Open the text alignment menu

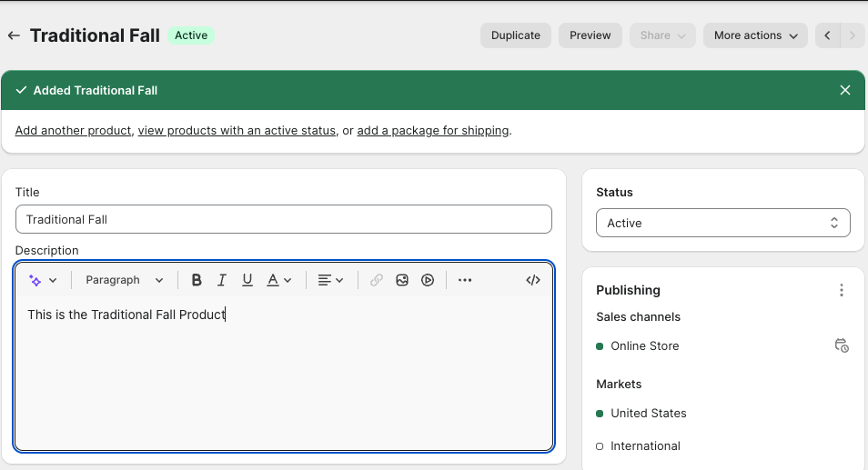click(330, 280)
